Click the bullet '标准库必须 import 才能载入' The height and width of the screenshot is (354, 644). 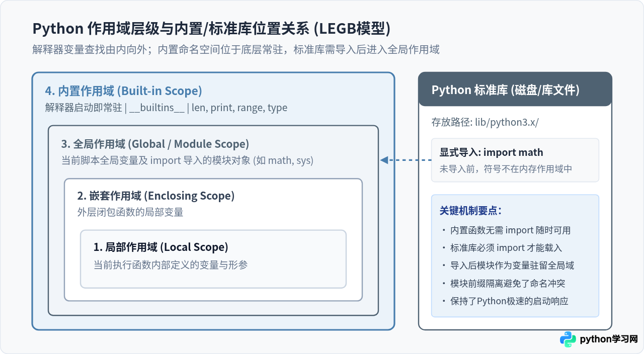click(506, 248)
